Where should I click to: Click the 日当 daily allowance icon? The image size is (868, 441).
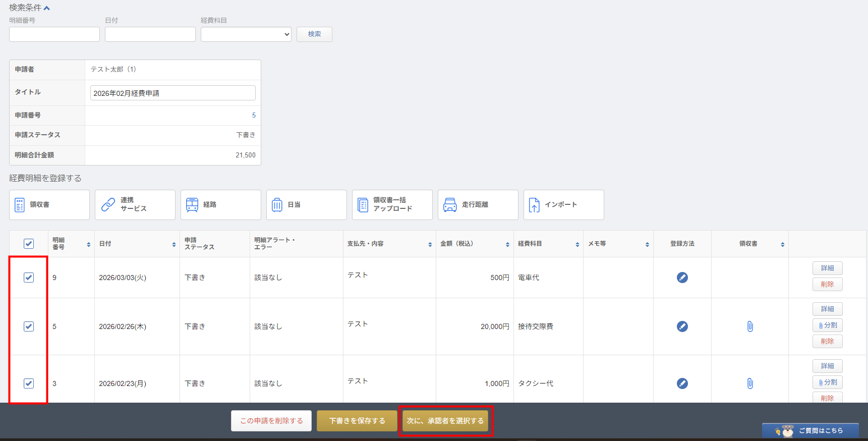click(x=277, y=205)
